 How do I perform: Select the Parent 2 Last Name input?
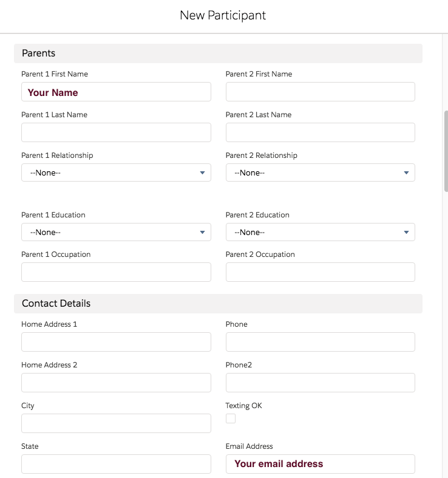[x=321, y=132]
